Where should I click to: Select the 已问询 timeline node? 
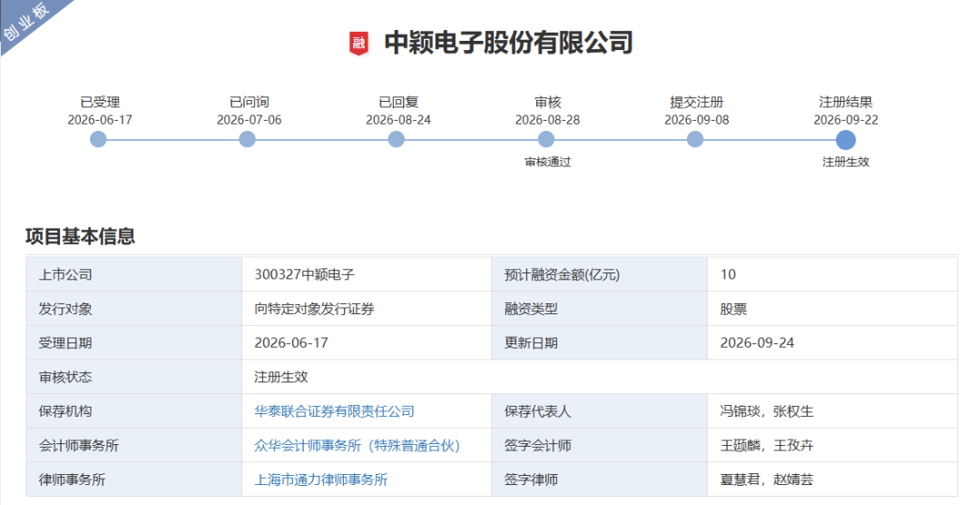(248, 139)
